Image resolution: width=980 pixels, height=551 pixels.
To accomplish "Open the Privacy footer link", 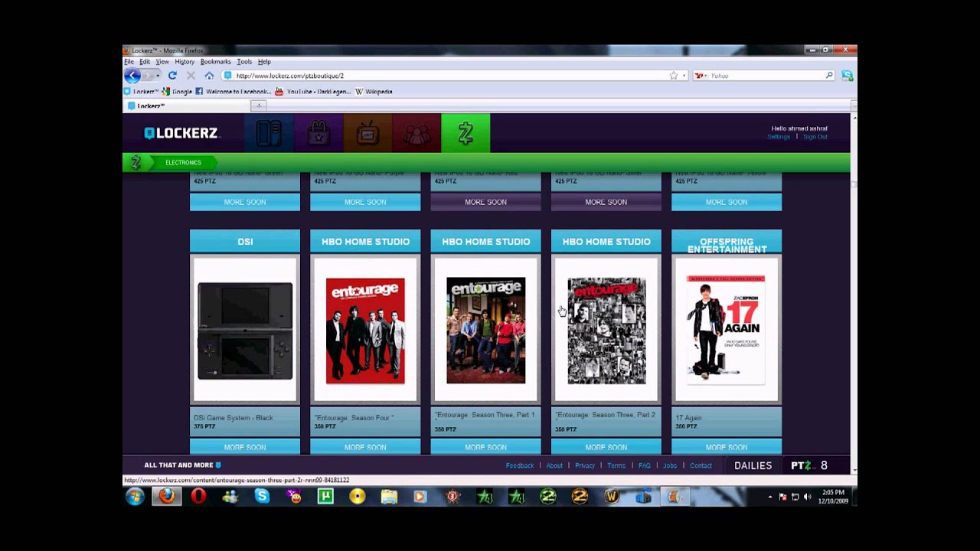I will [585, 465].
